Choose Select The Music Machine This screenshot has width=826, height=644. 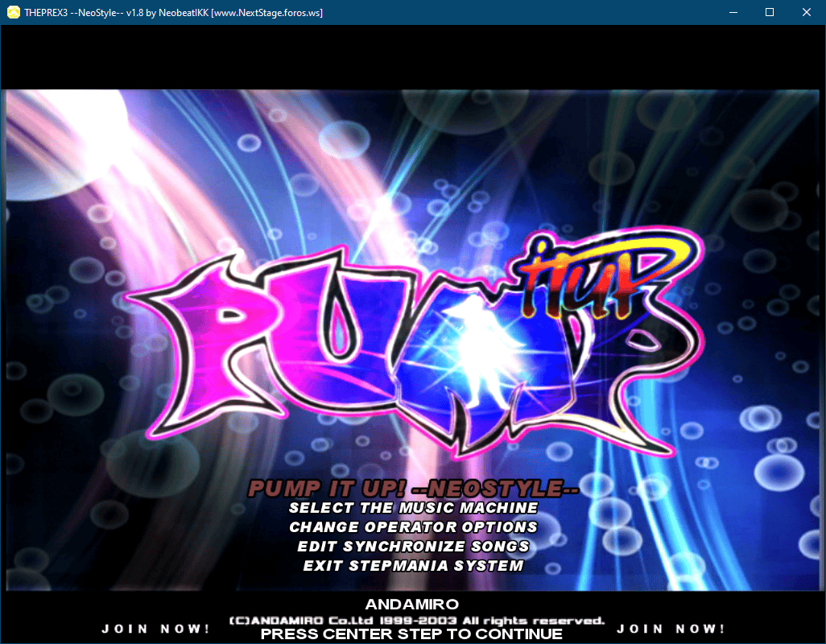tap(413, 508)
